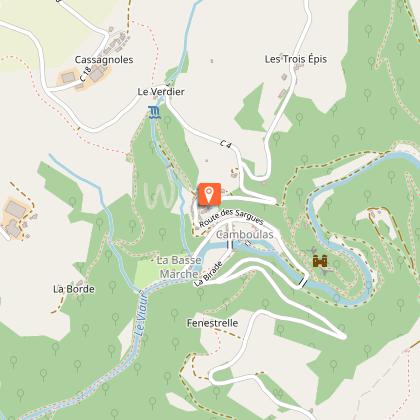Click the Le Verdier place name
This screenshot has height=420, width=420.
161,92
